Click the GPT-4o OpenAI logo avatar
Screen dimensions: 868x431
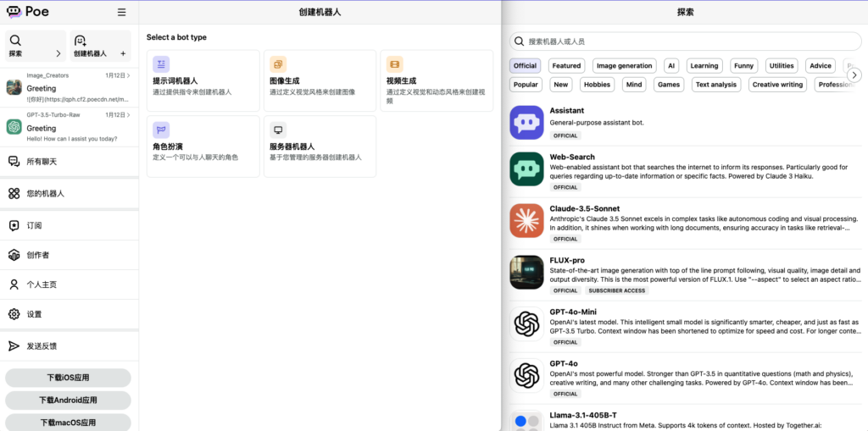coord(526,375)
